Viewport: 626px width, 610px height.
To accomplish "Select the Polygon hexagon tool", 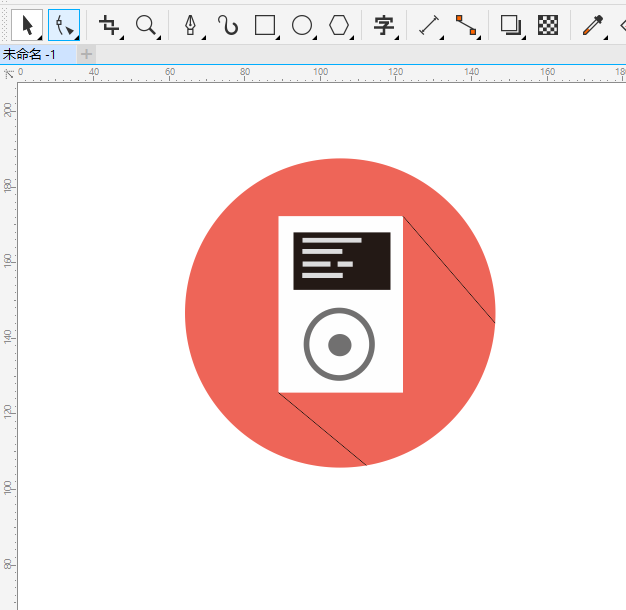I will coord(340,25).
